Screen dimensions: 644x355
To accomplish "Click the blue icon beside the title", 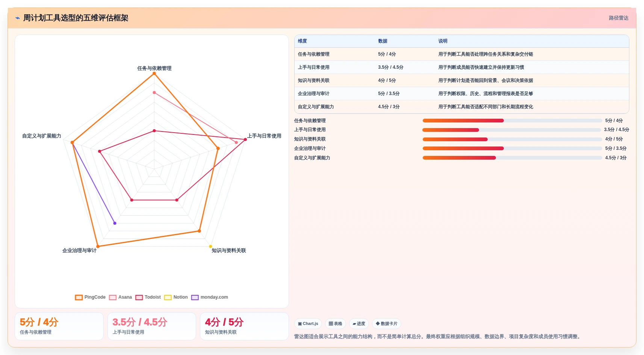I will (18, 18).
